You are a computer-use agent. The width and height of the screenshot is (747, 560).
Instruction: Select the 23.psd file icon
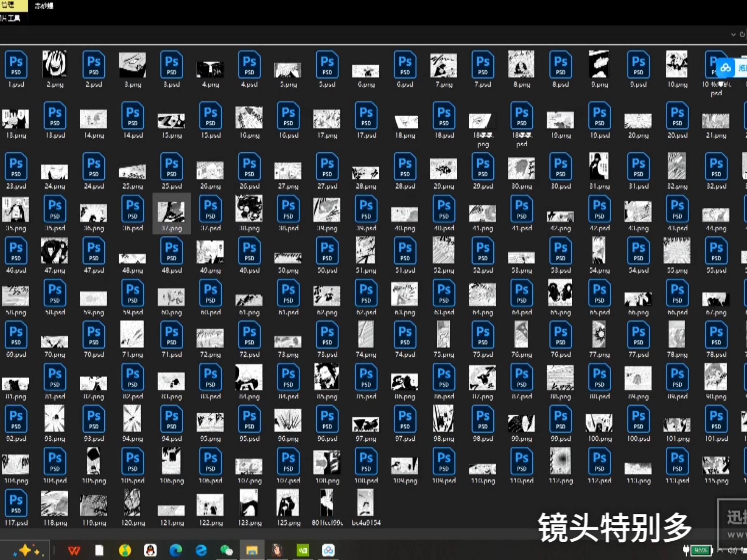click(x=16, y=166)
